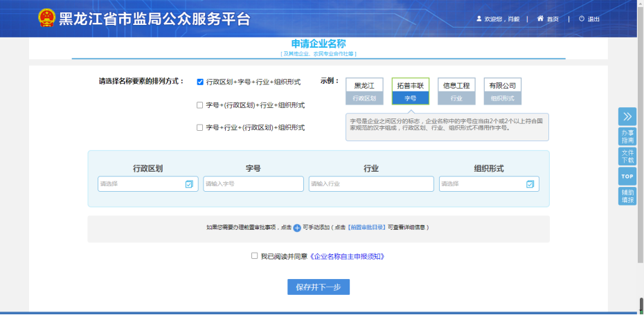The height and width of the screenshot is (315, 644).
Task: Check 行政区划+字号+行业+组织形式 option
Action: pyautogui.click(x=200, y=82)
